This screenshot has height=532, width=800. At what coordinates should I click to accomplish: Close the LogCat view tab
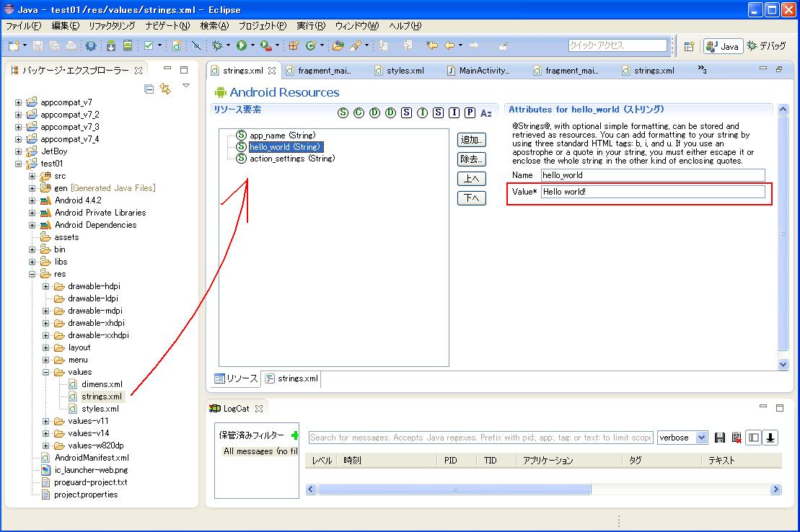coord(259,409)
